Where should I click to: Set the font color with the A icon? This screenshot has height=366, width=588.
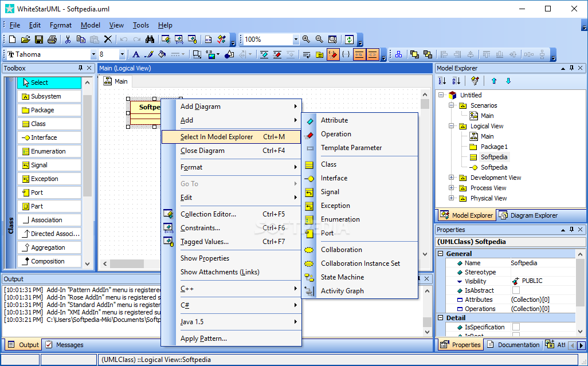click(x=136, y=54)
